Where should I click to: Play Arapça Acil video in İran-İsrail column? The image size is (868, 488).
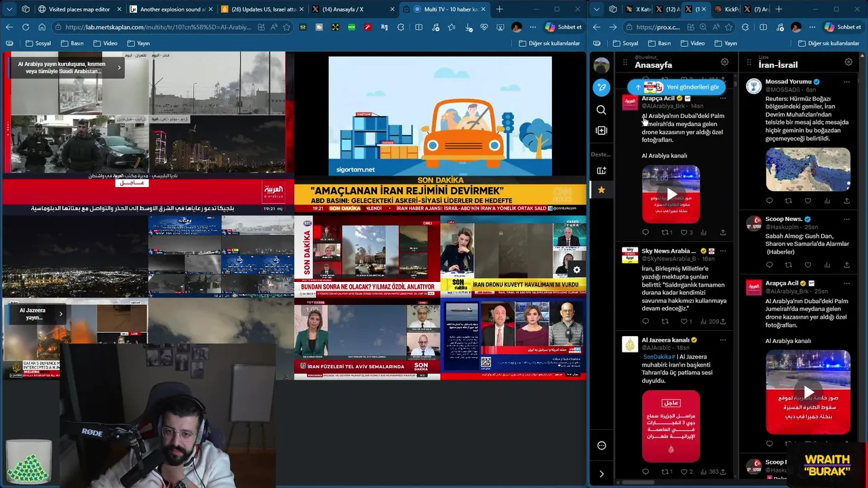click(808, 392)
